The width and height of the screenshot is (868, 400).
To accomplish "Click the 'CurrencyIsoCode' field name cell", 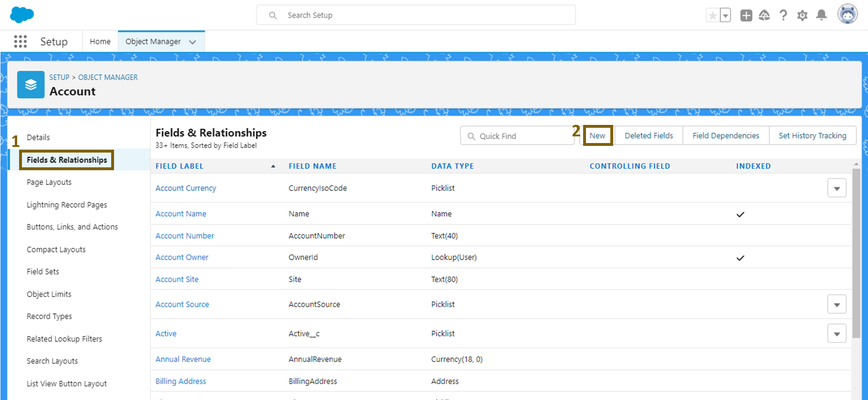I will coord(318,188).
